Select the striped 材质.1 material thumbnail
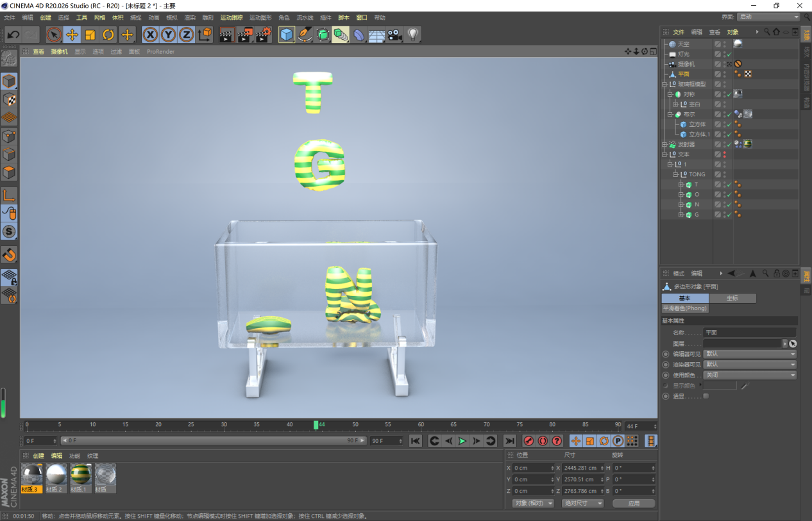Screen dimensions: 812x521 pyautogui.click(x=81, y=475)
